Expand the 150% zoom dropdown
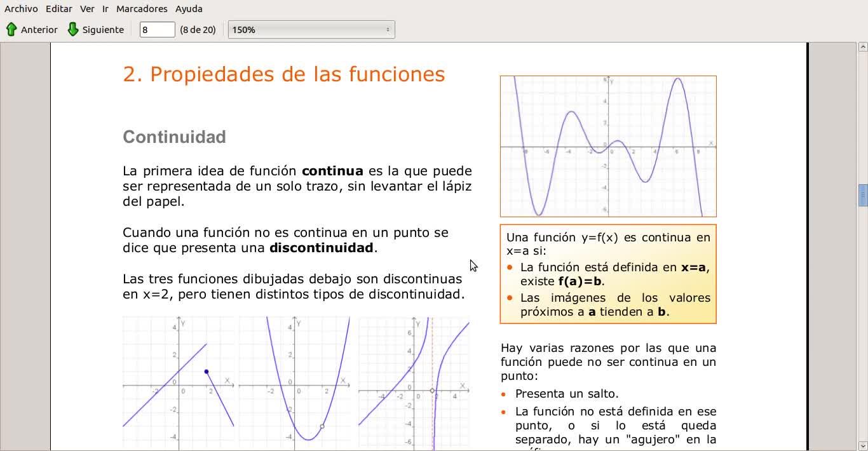Image resolution: width=868 pixels, height=451 pixels. click(x=311, y=29)
